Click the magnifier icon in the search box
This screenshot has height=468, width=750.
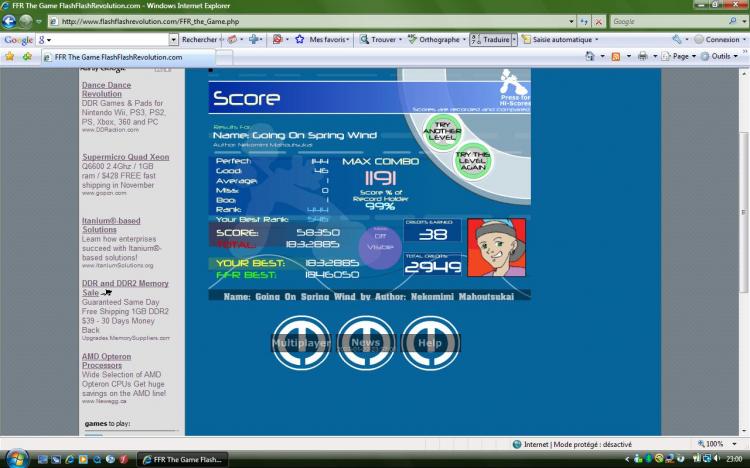(x=732, y=21)
